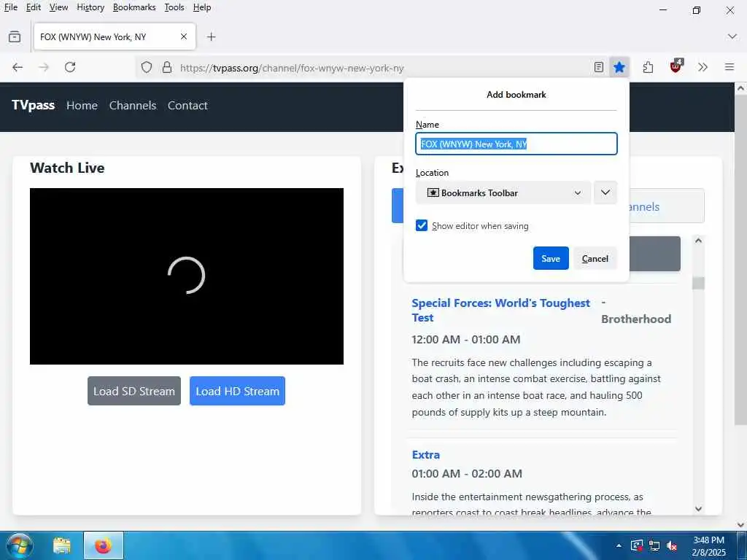Click page scrollbar up arrow

click(740, 88)
